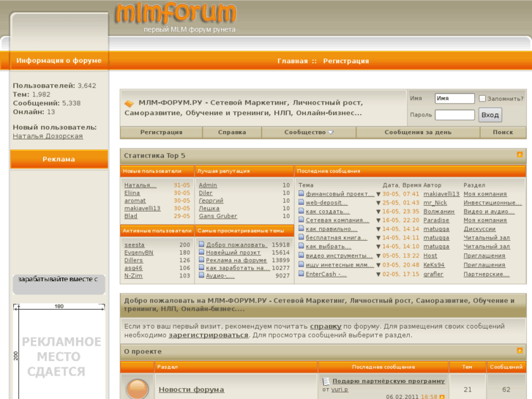Click the thread icon next to Добро пожаловать
532x399 pixels.
point(201,245)
